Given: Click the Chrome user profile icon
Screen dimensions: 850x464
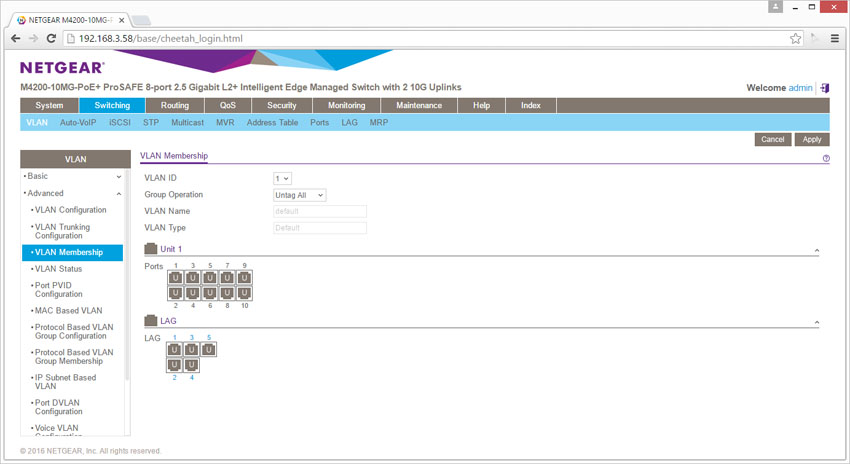Looking at the screenshot, I should coord(776,7).
